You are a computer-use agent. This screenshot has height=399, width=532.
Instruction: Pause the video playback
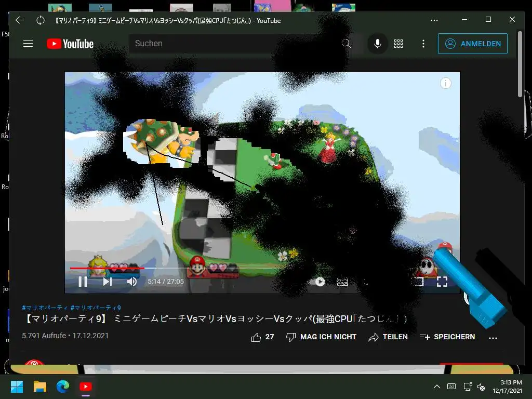[83, 282]
